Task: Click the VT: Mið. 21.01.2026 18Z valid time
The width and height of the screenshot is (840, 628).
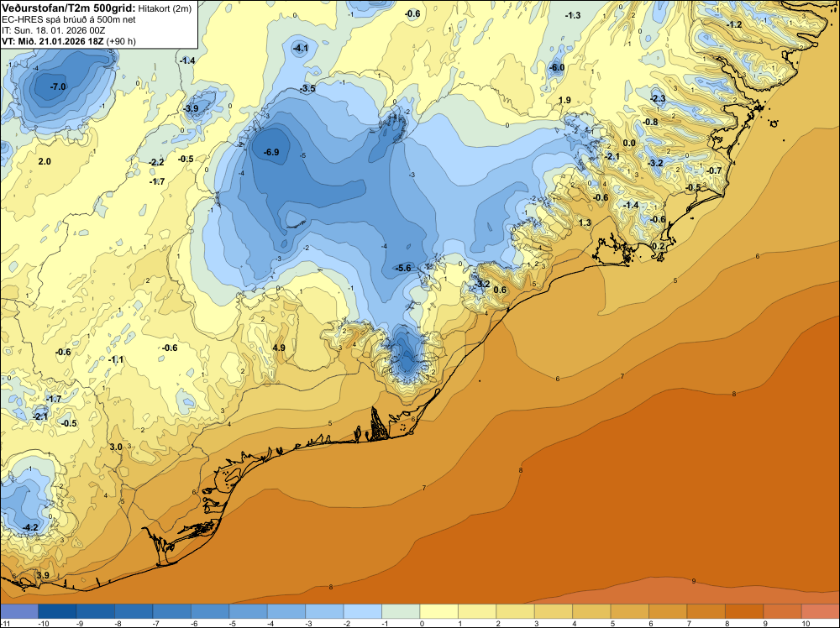Action: click(x=53, y=41)
